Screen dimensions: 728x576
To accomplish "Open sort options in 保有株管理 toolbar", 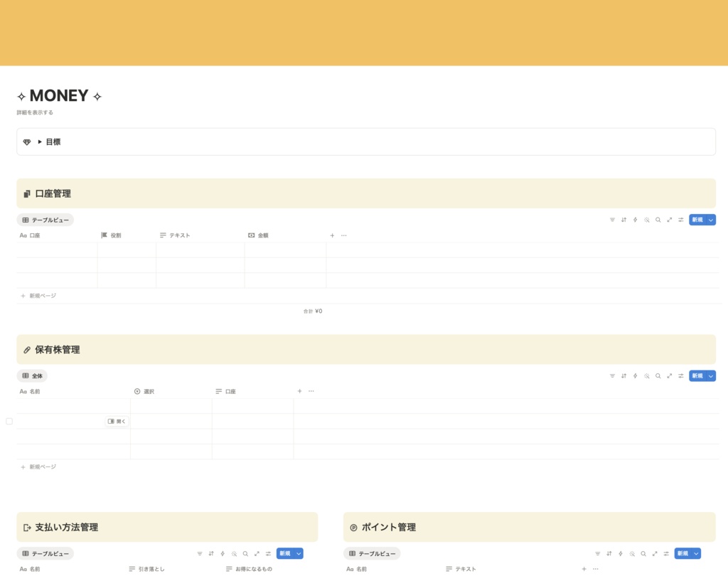I will [623, 375].
